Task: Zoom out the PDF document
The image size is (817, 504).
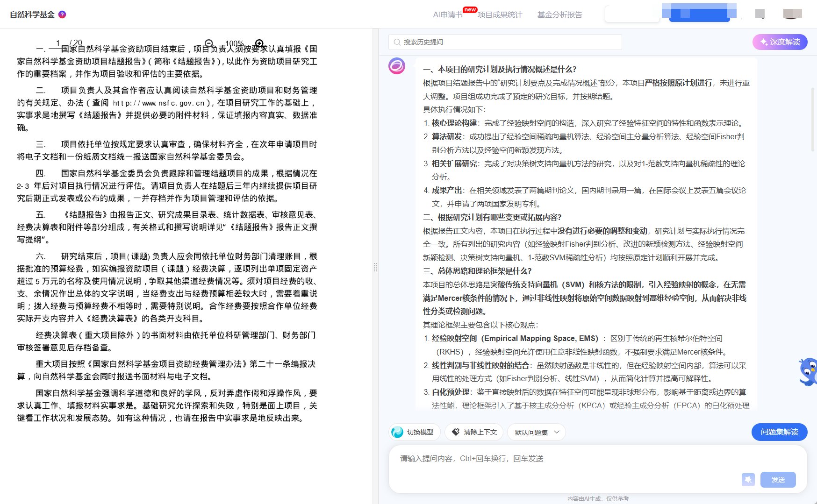Action: pyautogui.click(x=209, y=43)
